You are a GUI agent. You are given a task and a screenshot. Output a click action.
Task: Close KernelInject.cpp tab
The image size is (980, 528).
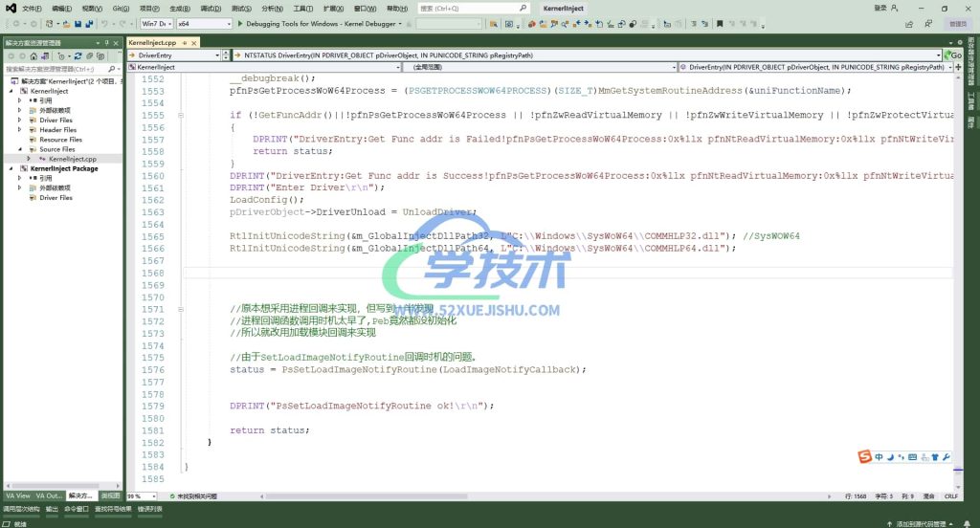[x=193, y=42]
